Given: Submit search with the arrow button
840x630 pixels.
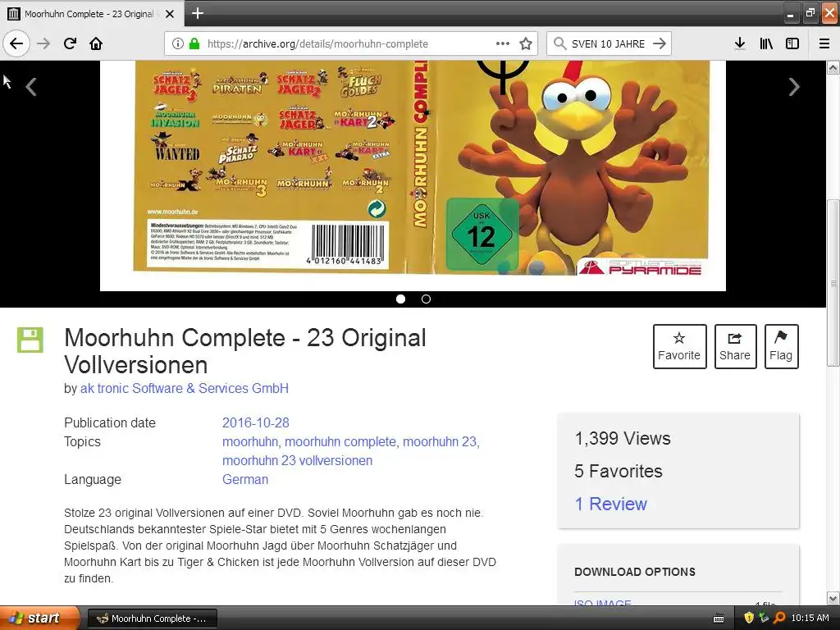Looking at the screenshot, I should tap(660, 43).
